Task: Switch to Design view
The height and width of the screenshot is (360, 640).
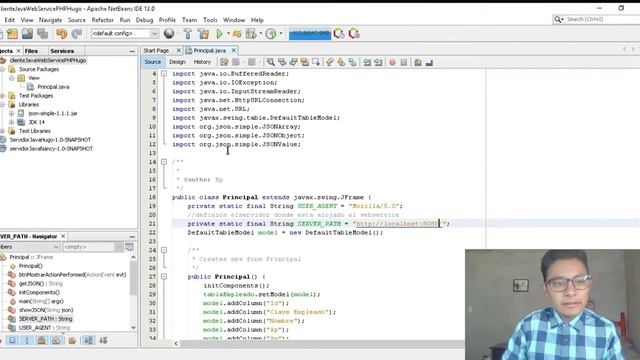Action: (x=177, y=62)
